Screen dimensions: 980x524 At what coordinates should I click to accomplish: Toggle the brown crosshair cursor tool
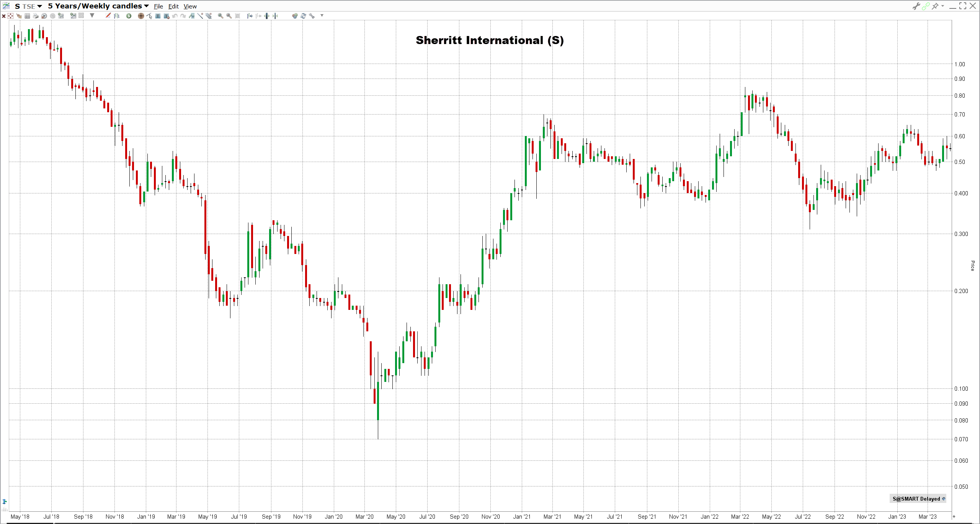click(x=141, y=16)
